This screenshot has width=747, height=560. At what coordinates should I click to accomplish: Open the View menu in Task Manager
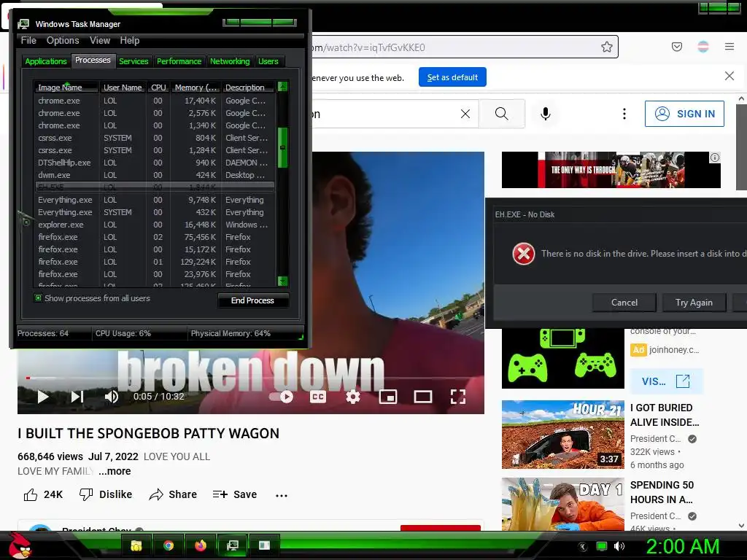(x=100, y=41)
